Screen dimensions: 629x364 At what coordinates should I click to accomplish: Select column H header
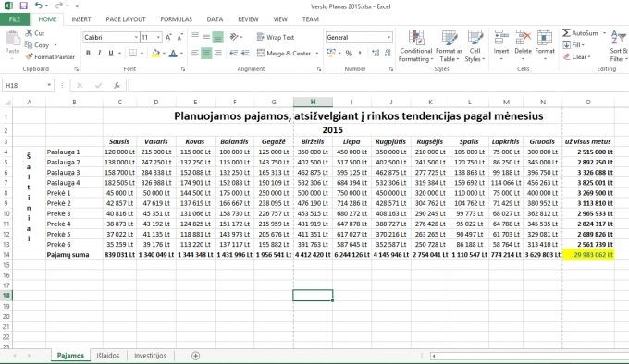point(313,103)
